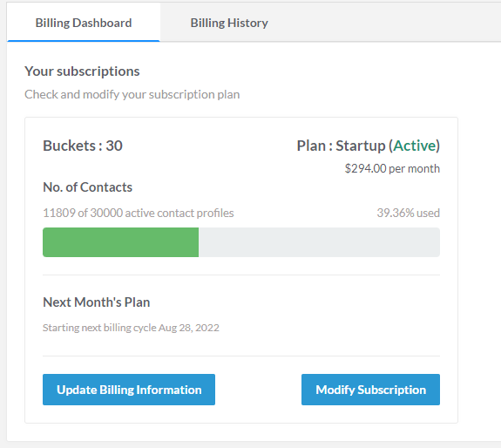This screenshot has width=501, height=448.
Task: Click the Check and modify your subscription plan subtitle
Action: coord(132,95)
